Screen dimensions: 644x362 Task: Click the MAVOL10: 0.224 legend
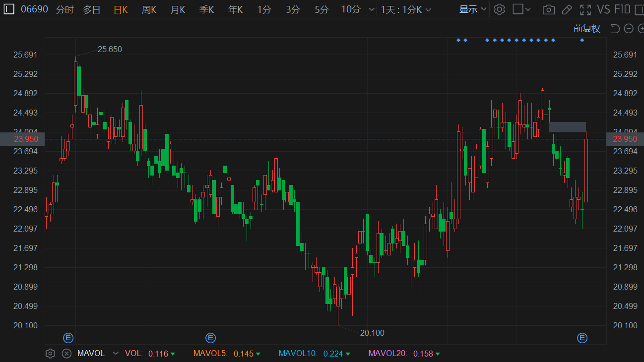pyautogui.click(x=314, y=354)
